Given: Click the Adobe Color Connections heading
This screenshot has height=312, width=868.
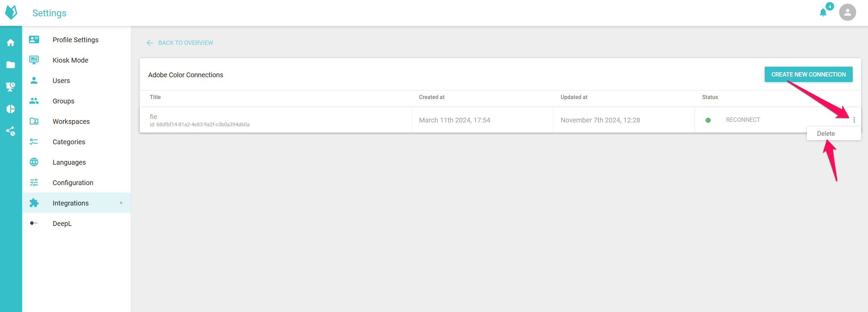Looking at the screenshot, I should (x=185, y=75).
